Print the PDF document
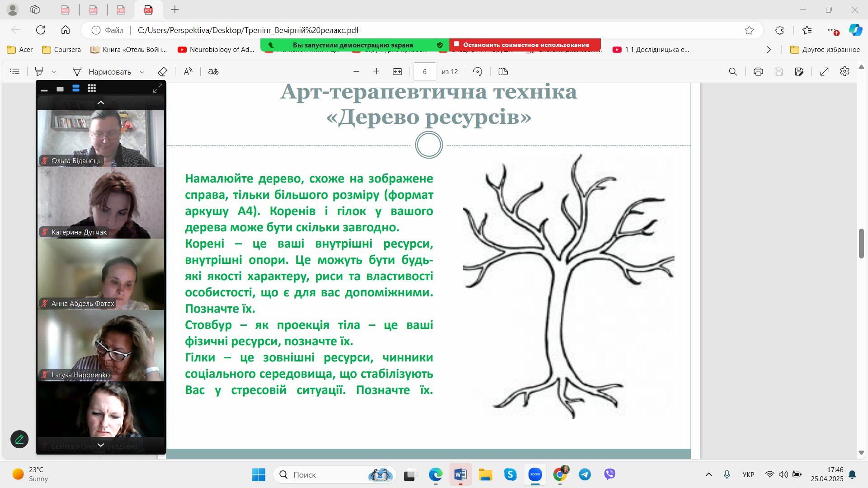Screen dimensions: 868x488 (x=758, y=71)
